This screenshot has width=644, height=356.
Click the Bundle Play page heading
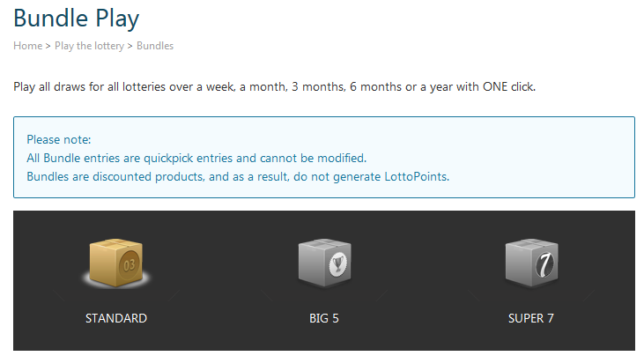click(76, 18)
